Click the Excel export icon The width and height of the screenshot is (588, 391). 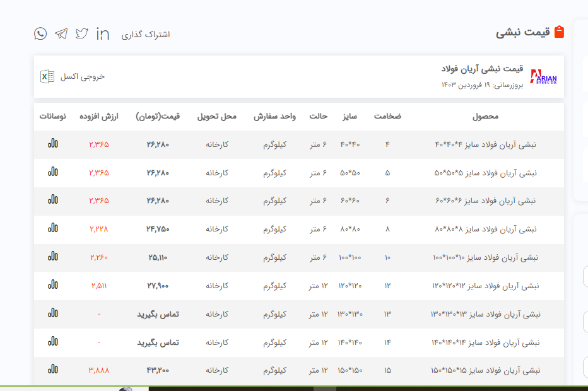[x=47, y=76]
